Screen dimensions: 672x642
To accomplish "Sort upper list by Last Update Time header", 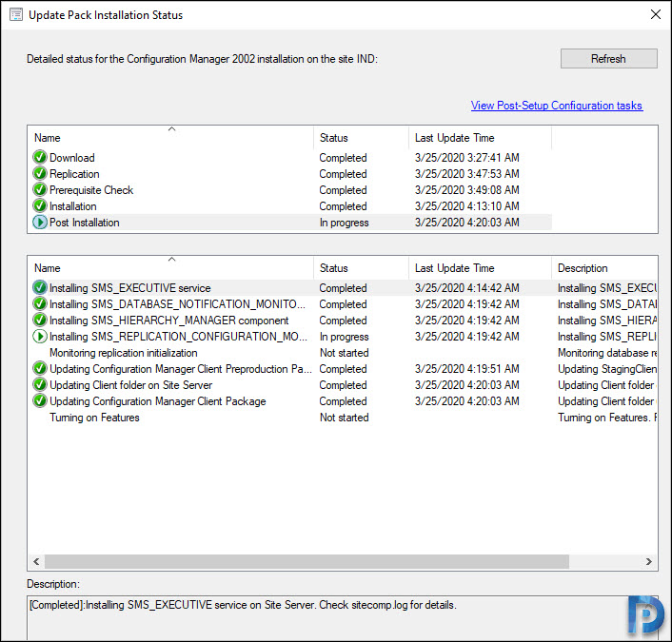I will (x=480, y=138).
